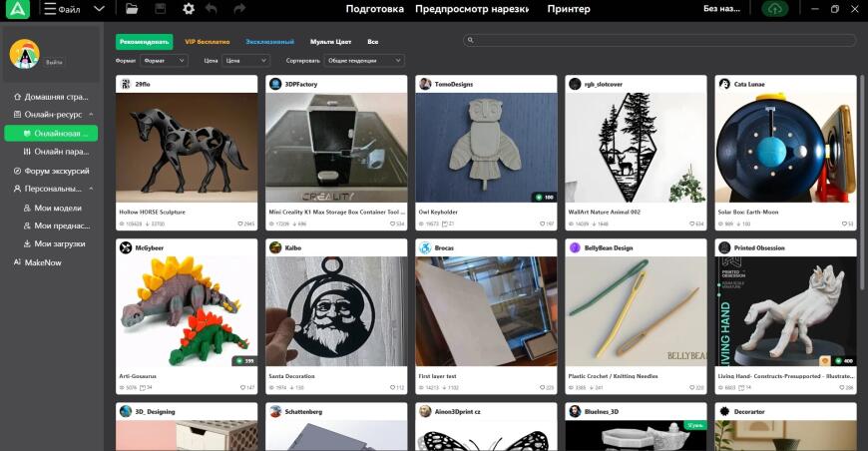Switch to the Принтер tab
Screen dimensions: 868x451
coord(569,9)
